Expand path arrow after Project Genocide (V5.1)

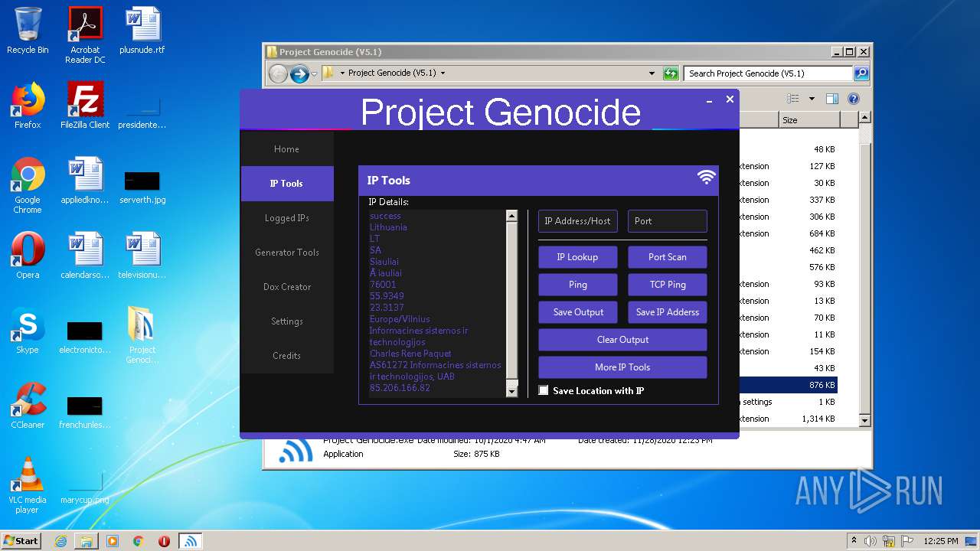(443, 73)
